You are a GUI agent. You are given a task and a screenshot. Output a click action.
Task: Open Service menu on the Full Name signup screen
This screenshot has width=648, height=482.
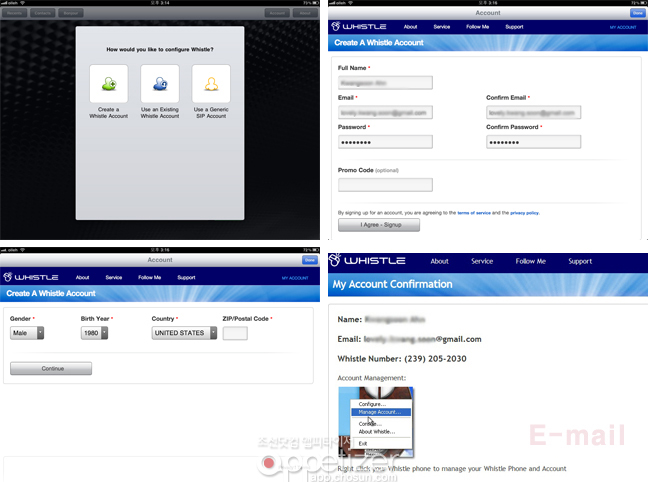(x=442, y=27)
